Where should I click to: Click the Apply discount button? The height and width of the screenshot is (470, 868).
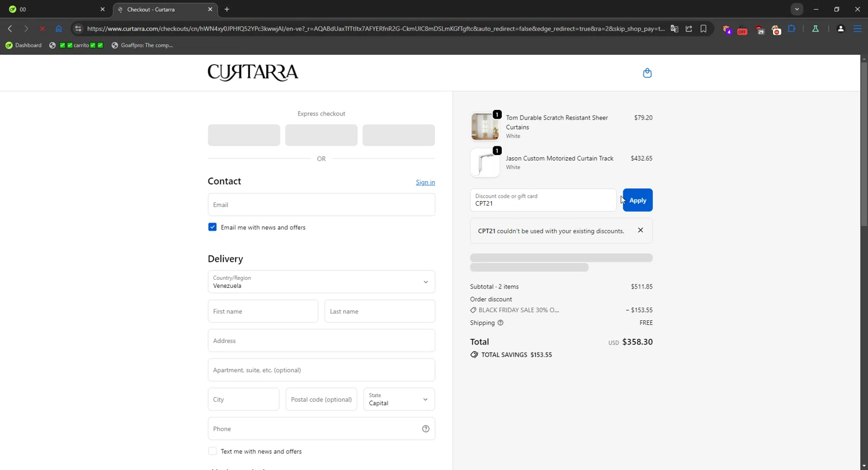point(637,200)
